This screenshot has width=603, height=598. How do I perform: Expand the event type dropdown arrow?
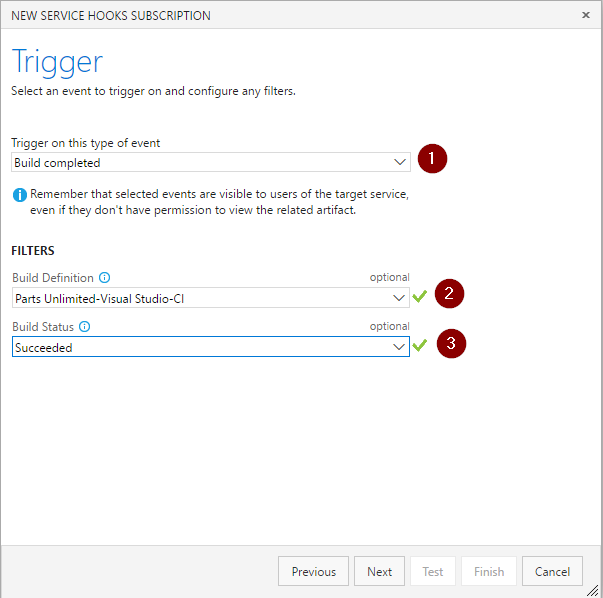pyautogui.click(x=400, y=162)
